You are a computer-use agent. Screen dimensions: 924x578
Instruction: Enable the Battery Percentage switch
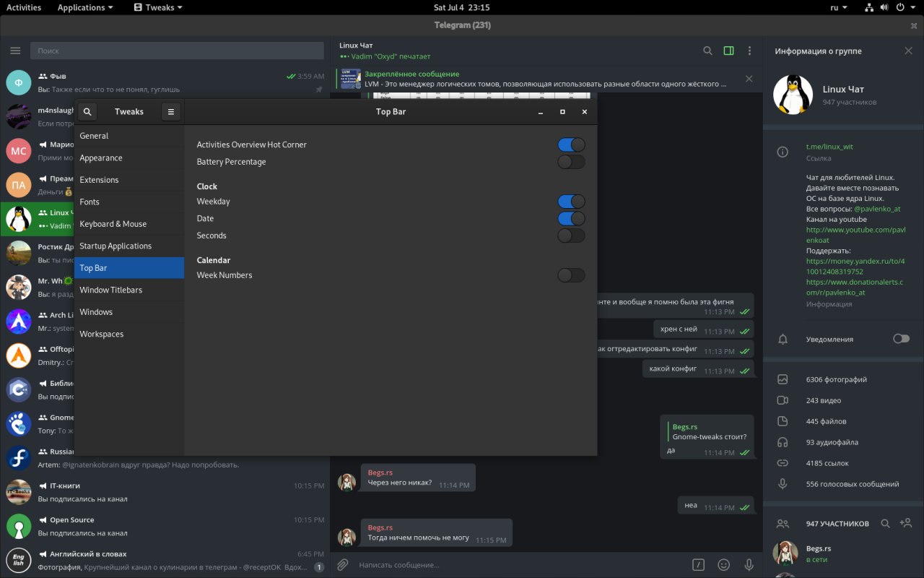pos(571,162)
